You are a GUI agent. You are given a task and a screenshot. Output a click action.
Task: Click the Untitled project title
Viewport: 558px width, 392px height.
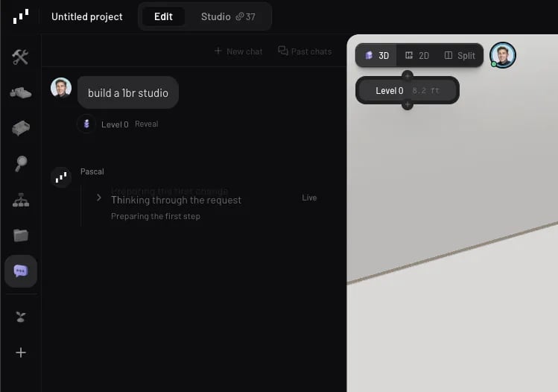(87, 16)
